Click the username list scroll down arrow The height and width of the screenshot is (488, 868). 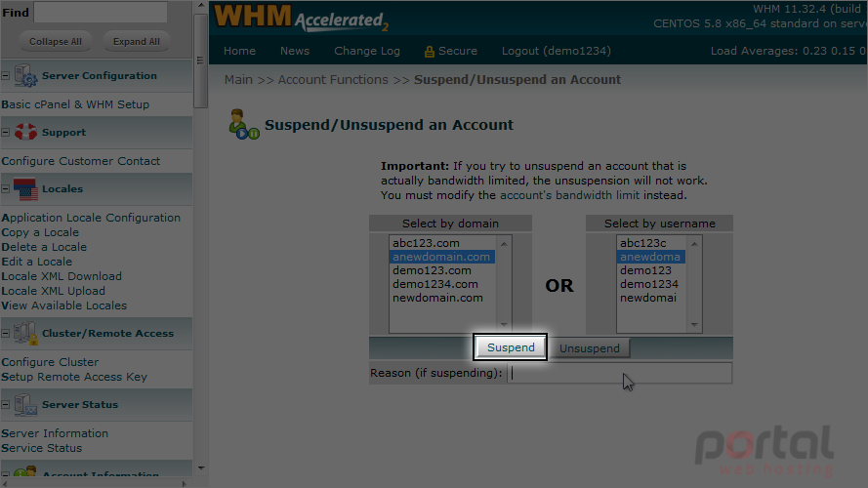click(x=694, y=325)
